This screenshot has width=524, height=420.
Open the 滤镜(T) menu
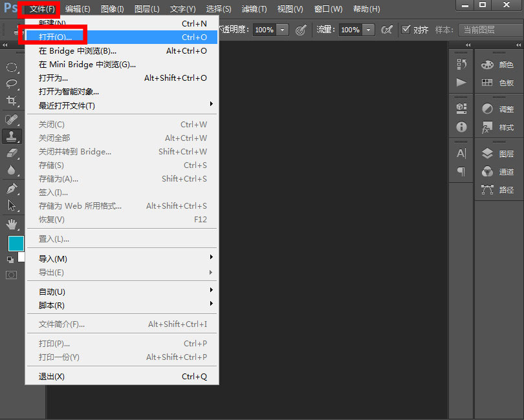click(254, 9)
